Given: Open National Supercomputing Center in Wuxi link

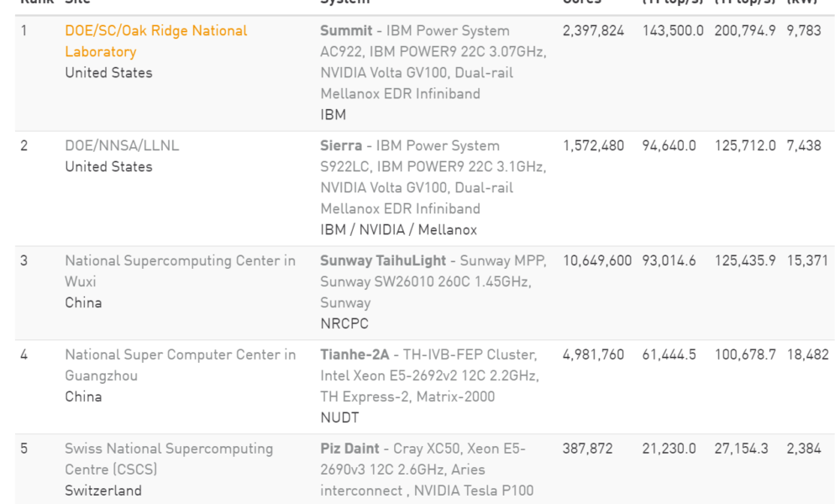Looking at the screenshot, I should pyautogui.click(x=180, y=271).
